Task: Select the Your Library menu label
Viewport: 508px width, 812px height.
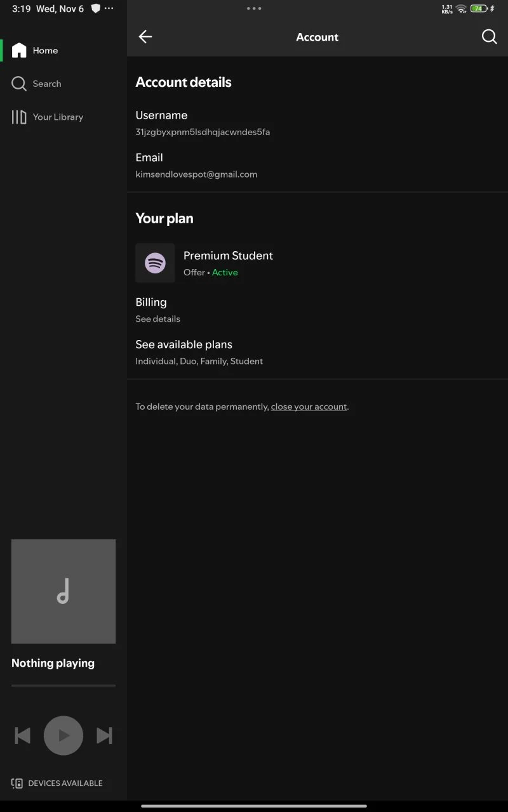Action: 58,117
